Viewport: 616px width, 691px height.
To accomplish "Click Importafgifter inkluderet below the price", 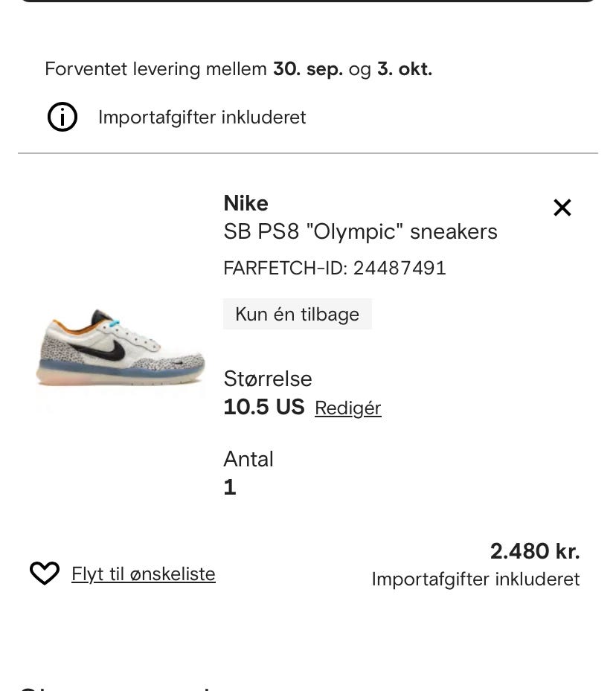I will click(x=475, y=579).
